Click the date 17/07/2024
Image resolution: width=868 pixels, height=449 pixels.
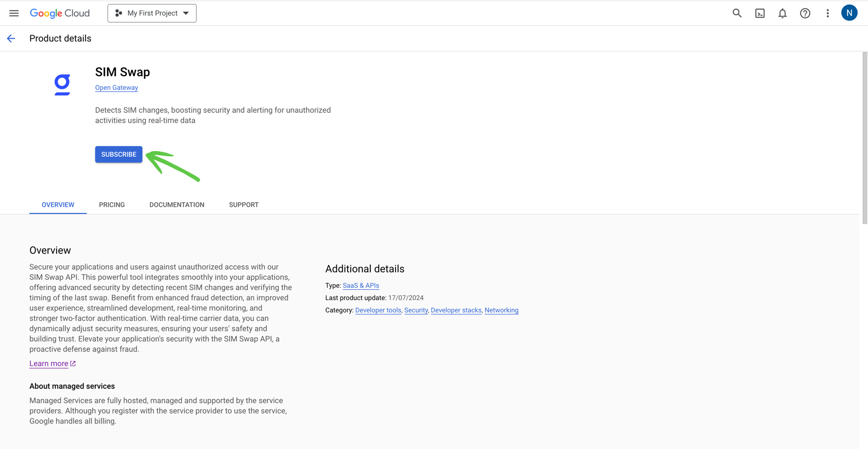(406, 298)
